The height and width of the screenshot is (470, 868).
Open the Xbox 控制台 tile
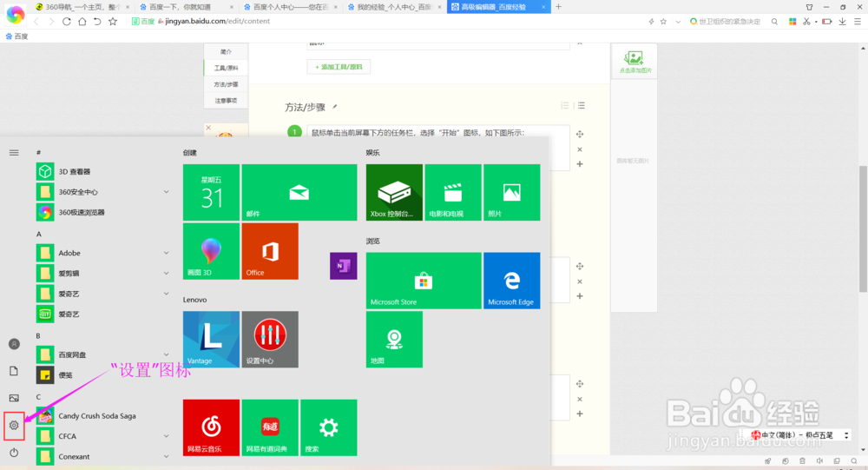point(394,192)
